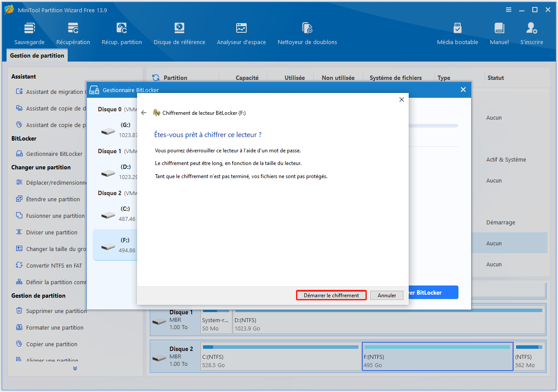Select Disque 2 MBR disk label
558x392 pixels.
pyautogui.click(x=175, y=356)
